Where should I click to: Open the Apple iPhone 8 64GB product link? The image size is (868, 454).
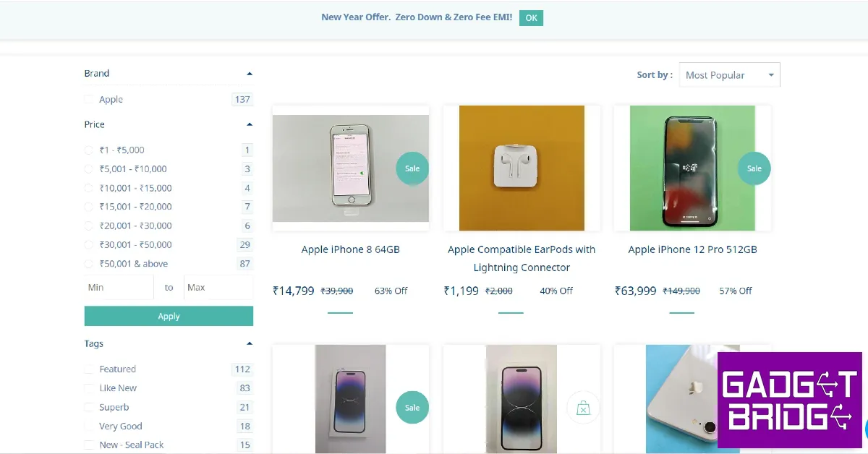(350, 249)
